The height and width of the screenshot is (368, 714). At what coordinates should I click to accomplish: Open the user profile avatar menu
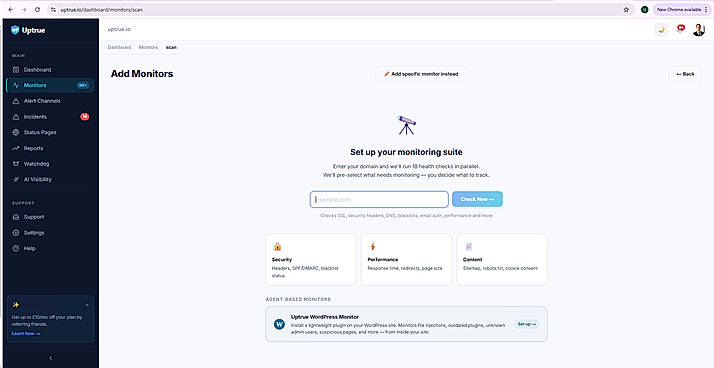tap(699, 30)
